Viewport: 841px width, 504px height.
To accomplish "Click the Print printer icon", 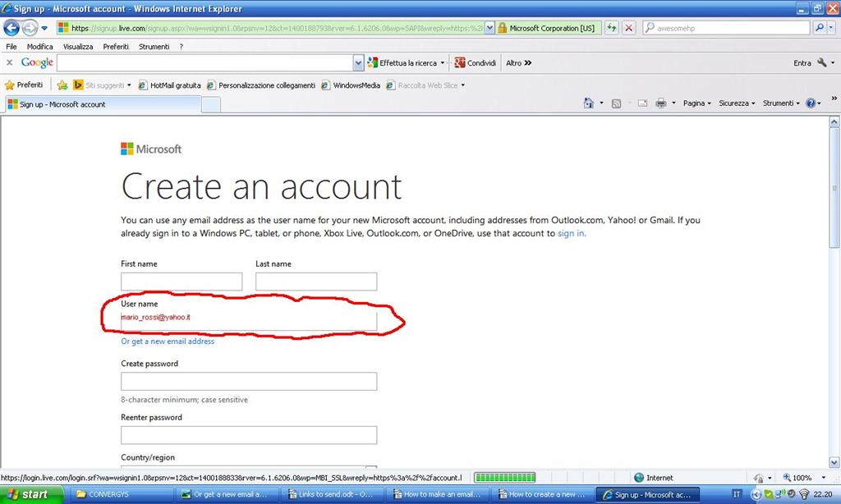I will click(661, 103).
